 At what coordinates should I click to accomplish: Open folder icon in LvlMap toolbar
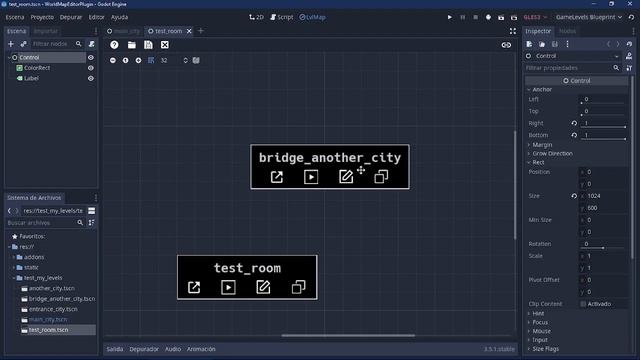tap(131, 45)
